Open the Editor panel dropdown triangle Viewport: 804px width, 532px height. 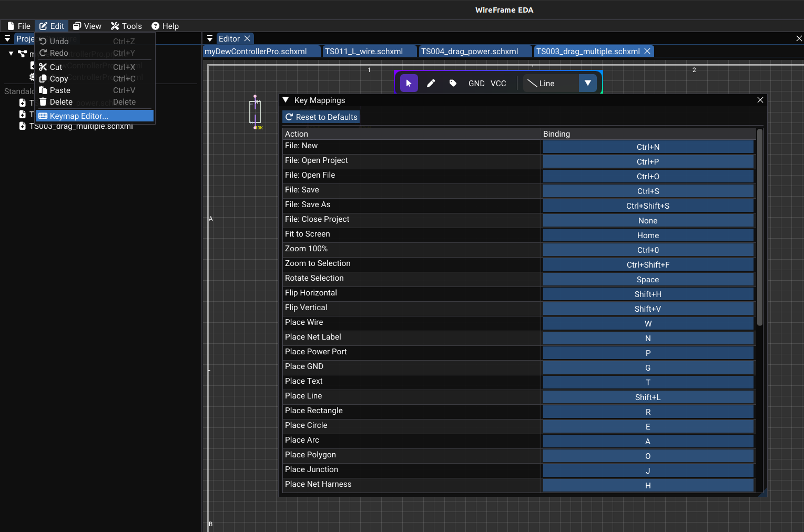tap(210, 38)
